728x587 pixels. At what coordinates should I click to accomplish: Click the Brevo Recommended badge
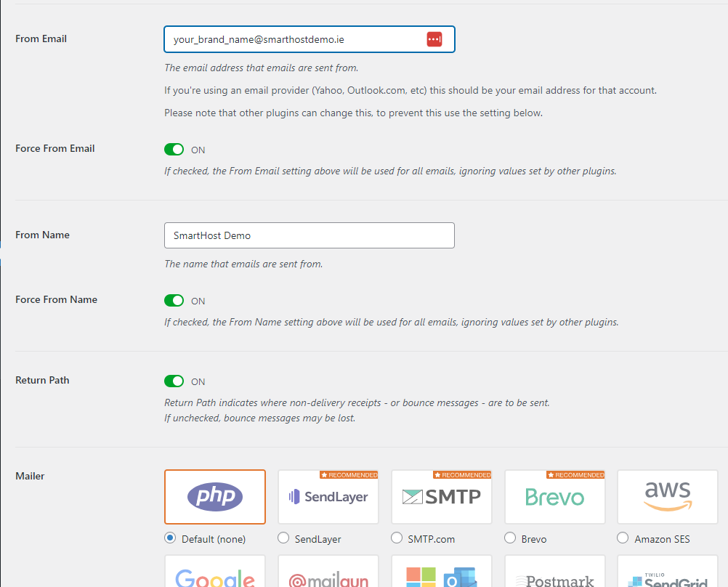pos(575,475)
